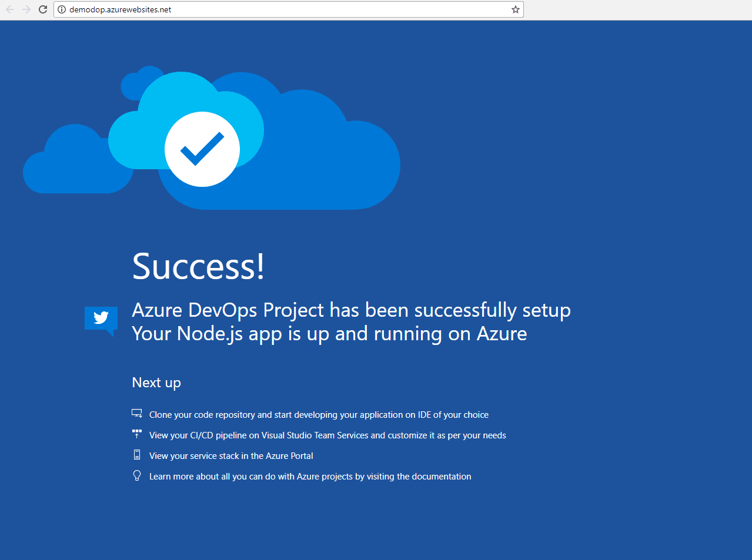Click the browser forward arrow
The width and height of the screenshot is (752, 560).
tap(26, 9)
